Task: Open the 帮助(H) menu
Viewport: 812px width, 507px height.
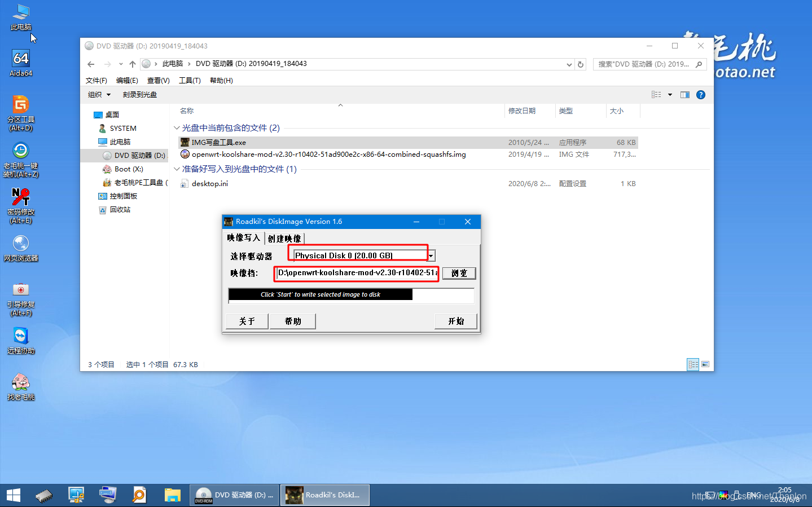Action: click(x=221, y=81)
